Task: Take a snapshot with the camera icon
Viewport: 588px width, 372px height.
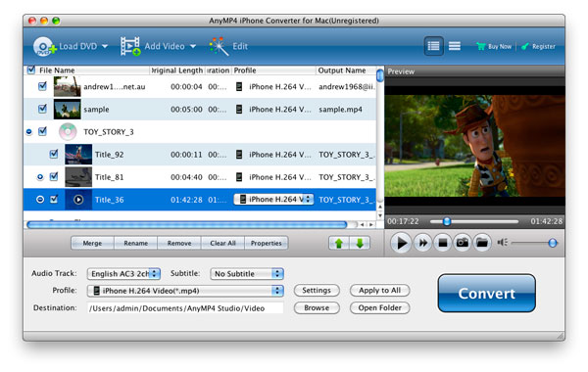Action: pyautogui.click(x=462, y=243)
